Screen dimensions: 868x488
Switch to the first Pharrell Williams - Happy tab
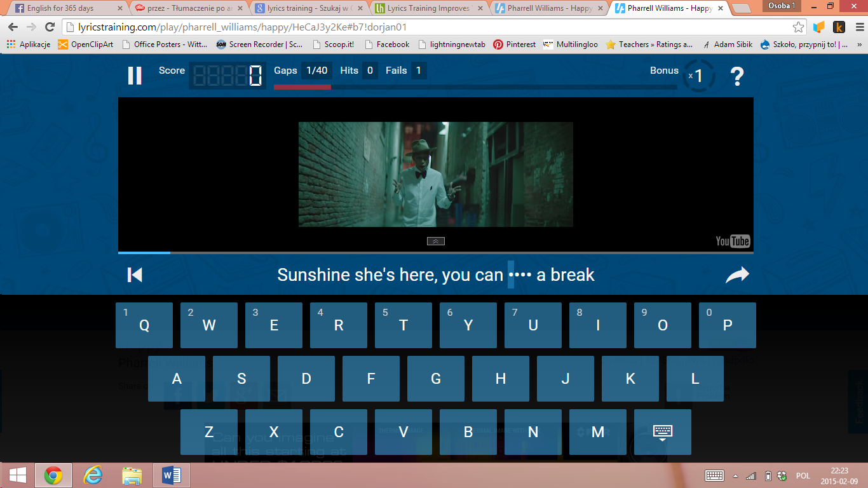click(x=548, y=8)
